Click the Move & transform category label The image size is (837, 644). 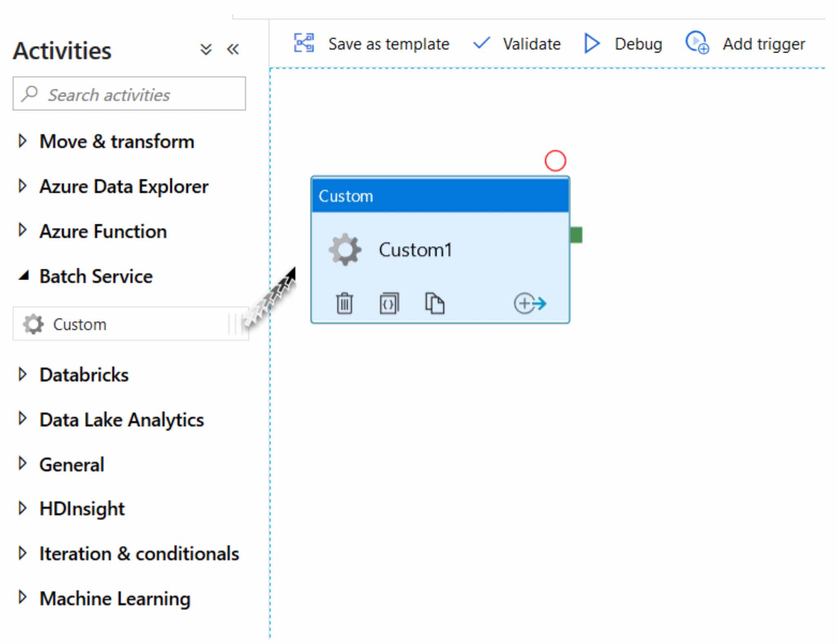pos(117,141)
